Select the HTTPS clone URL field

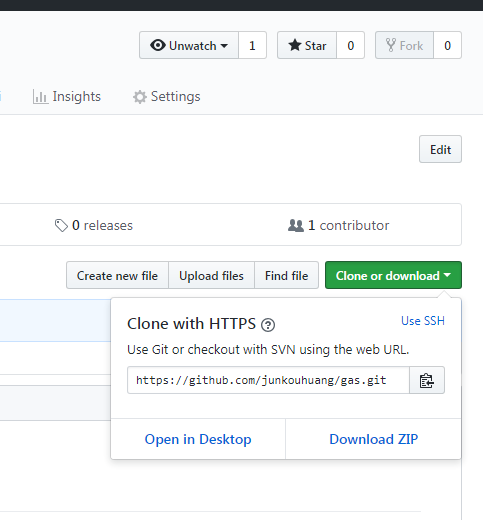268,380
